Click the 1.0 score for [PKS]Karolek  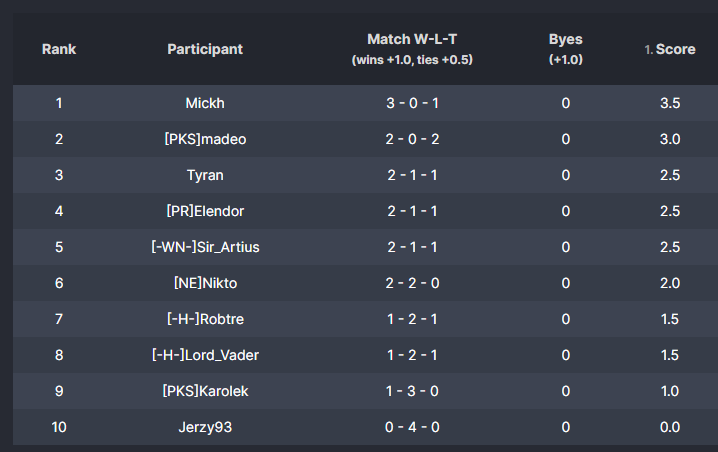tap(670, 391)
